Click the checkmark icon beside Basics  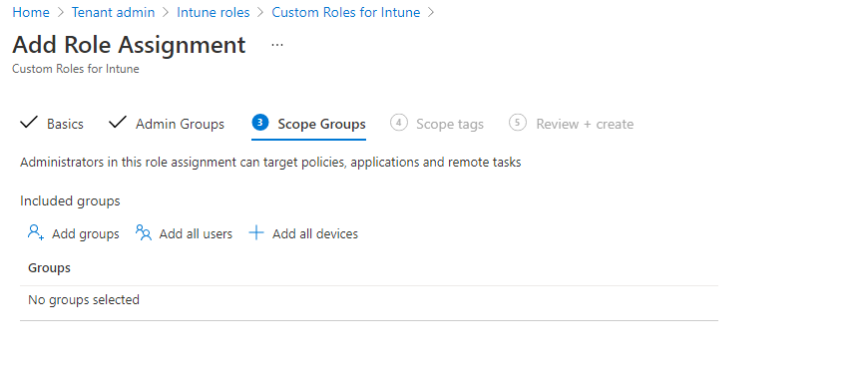(29, 123)
